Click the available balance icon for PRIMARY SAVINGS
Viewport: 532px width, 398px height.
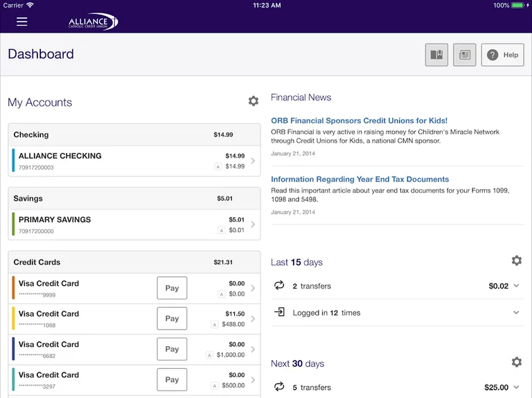pos(222,230)
